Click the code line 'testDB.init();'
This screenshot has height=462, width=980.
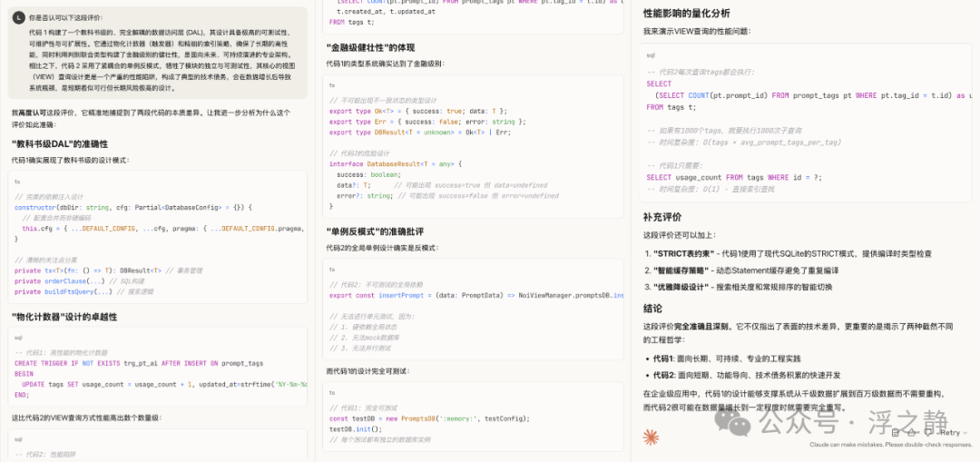(355, 428)
